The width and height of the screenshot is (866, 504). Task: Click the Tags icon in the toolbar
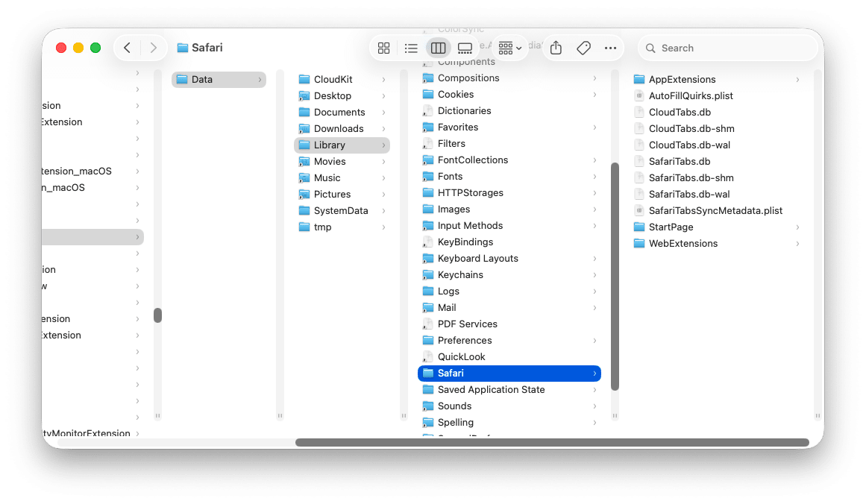583,47
